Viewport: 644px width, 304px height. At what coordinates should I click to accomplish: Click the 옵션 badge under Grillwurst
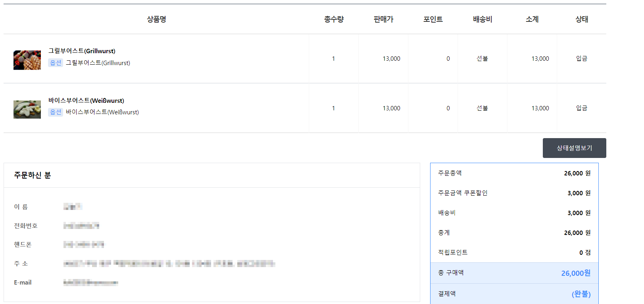[x=56, y=63]
